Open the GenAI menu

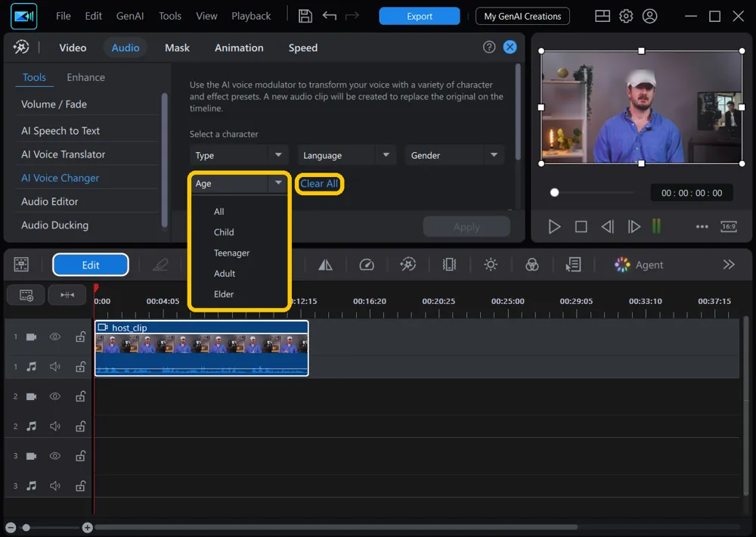(x=130, y=16)
